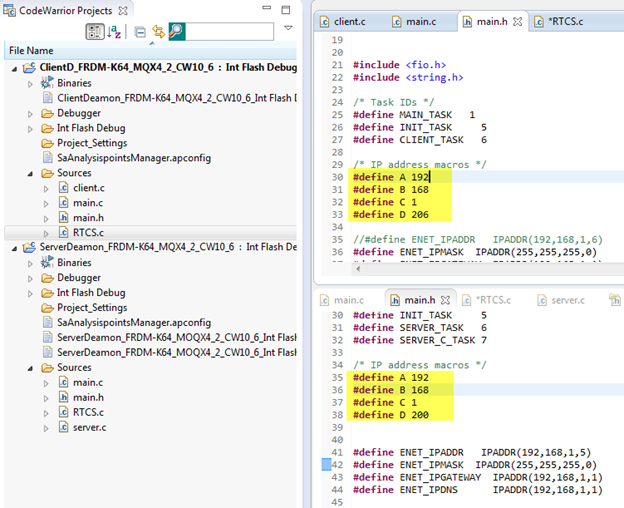Focus the file name filter text field
Screen dimensions: 624x508
point(230,31)
